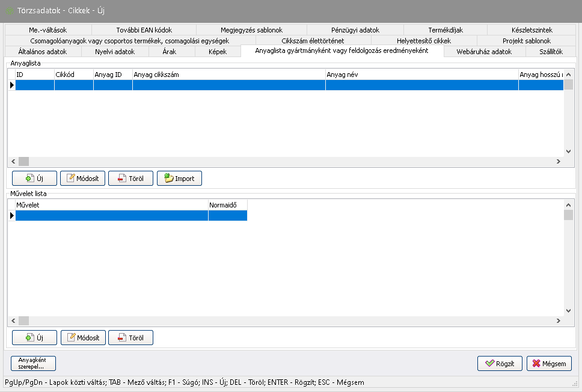Click the Normaidő column header
This screenshot has width=582, height=392.
(x=227, y=205)
